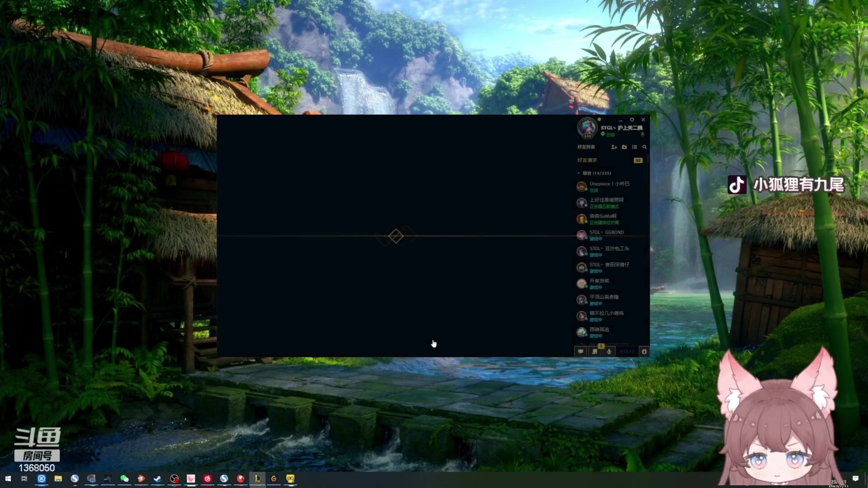Select friend 萌不拉几小嘟呜
The width and height of the screenshot is (868, 488).
(611, 316)
